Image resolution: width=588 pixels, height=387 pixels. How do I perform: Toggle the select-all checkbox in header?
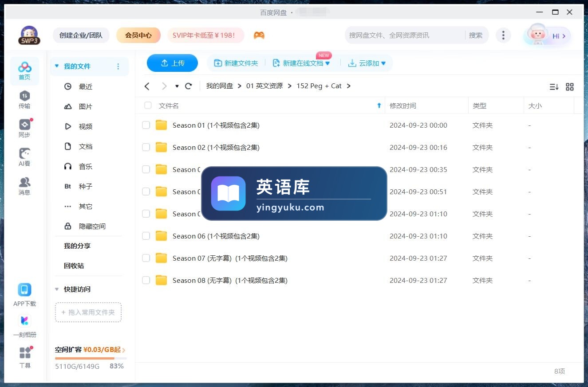[x=148, y=106]
